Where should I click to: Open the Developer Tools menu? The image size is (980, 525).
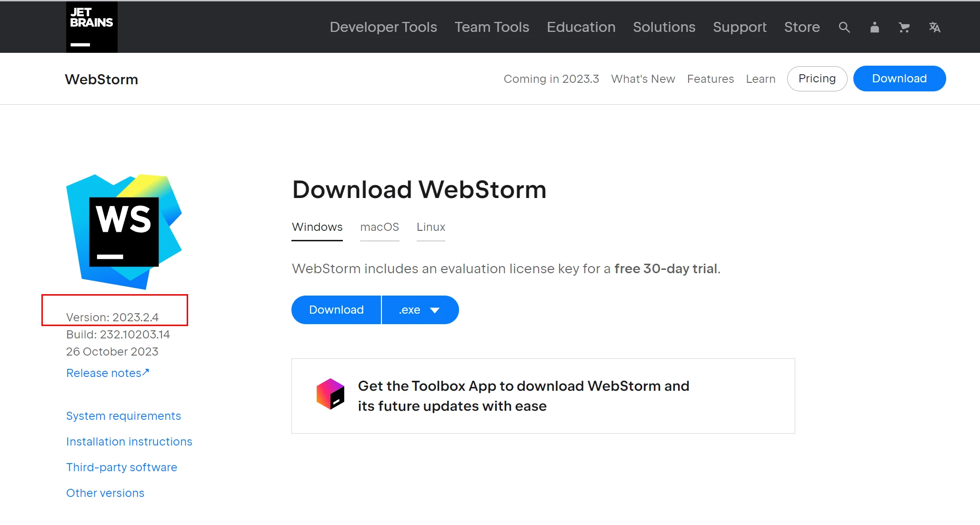(383, 27)
